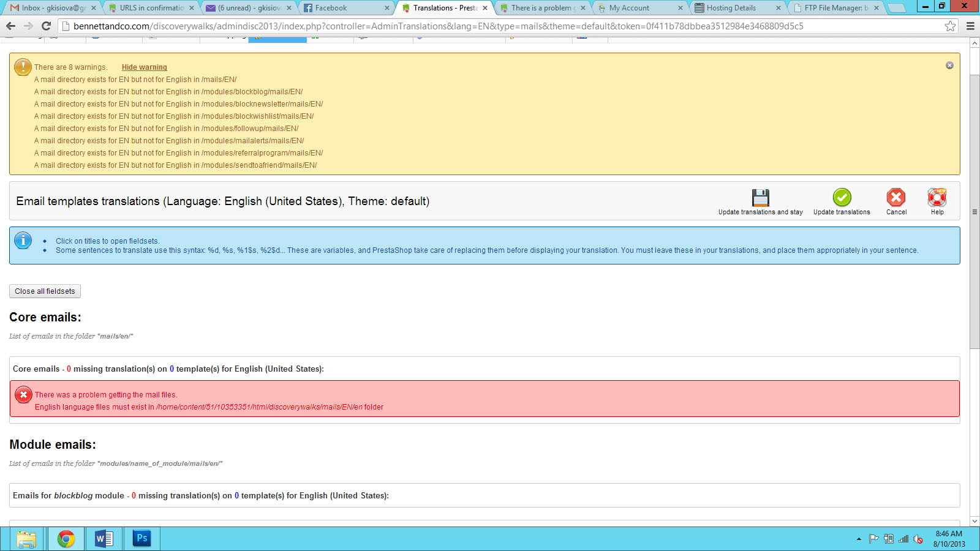The width and height of the screenshot is (980, 551).
Task: Click the taskbar clock showing 8:46 AM
Action: pyautogui.click(x=949, y=539)
